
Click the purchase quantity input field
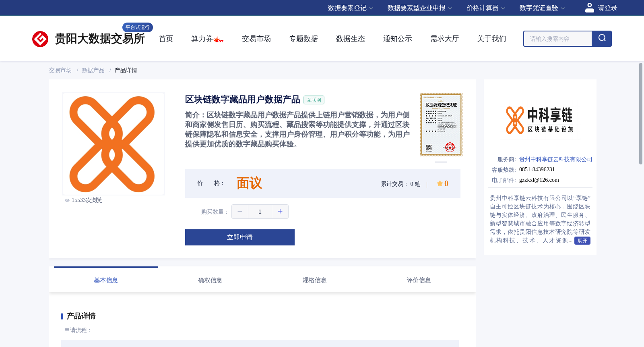click(260, 212)
